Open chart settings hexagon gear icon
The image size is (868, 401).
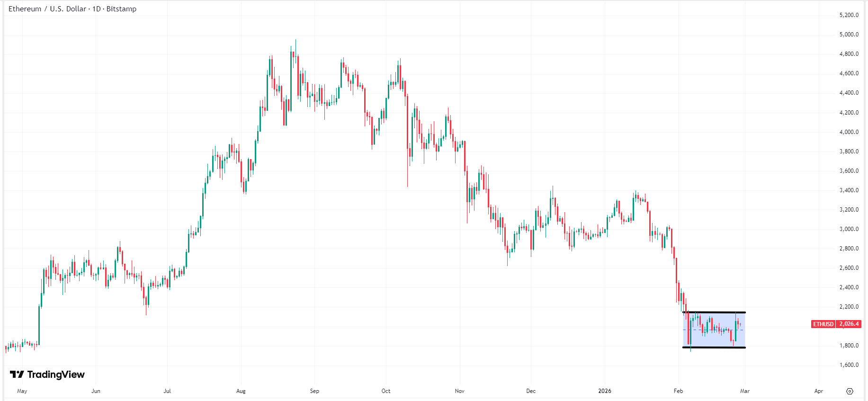[850, 391]
